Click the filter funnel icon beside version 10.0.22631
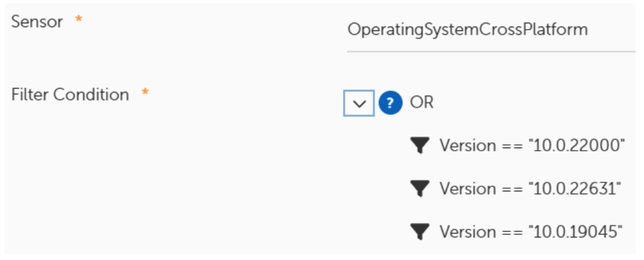 pyautogui.click(x=420, y=188)
